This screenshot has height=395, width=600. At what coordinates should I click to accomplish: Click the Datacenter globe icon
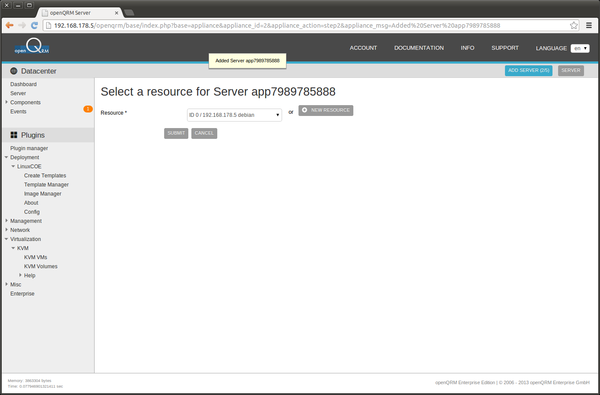click(14, 71)
